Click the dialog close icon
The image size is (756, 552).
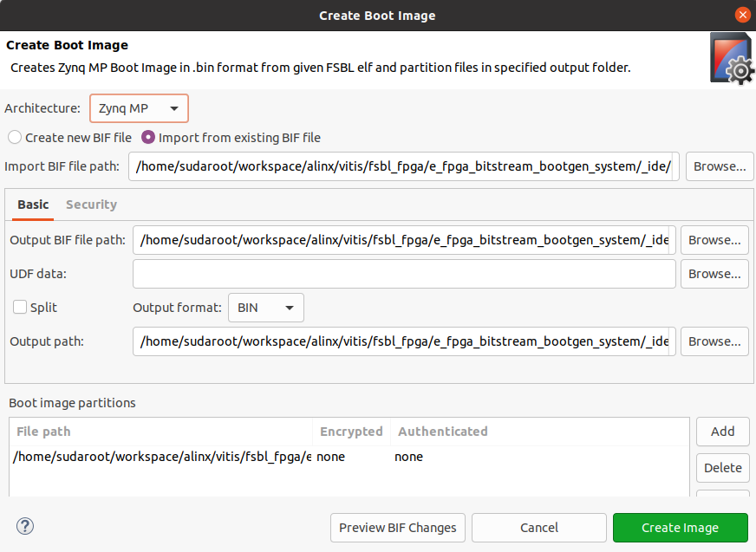coord(743,14)
